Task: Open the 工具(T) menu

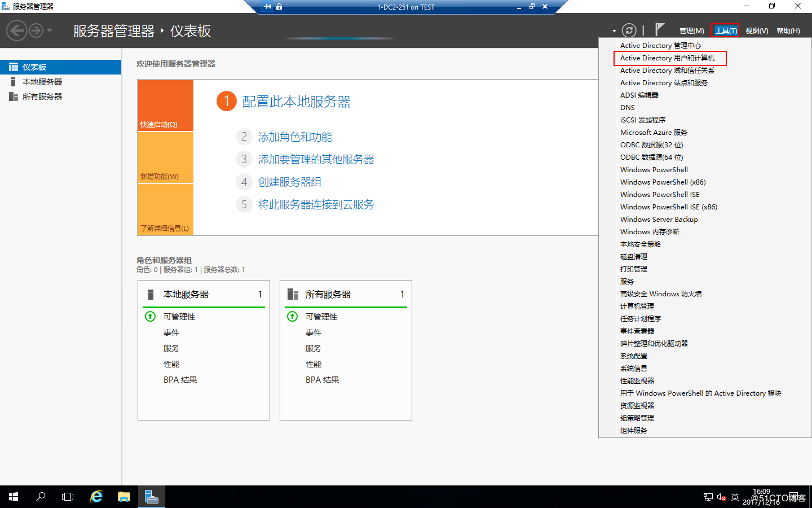Action: (726, 31)
